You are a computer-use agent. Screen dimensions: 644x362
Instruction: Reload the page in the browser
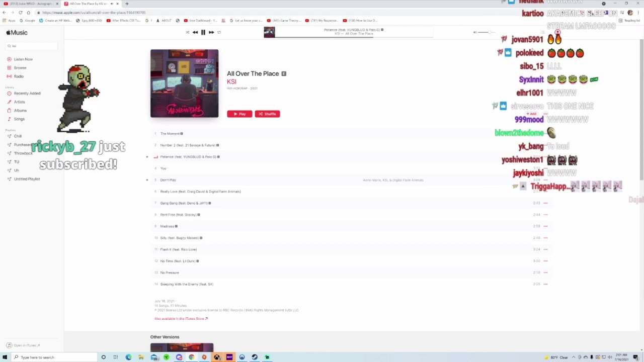click(20, 13)
